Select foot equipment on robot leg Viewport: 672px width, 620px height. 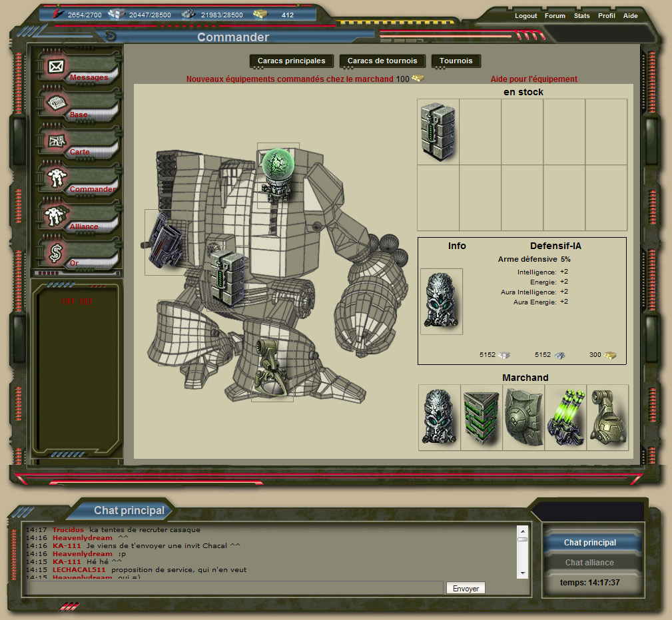[x=272, y=366]
